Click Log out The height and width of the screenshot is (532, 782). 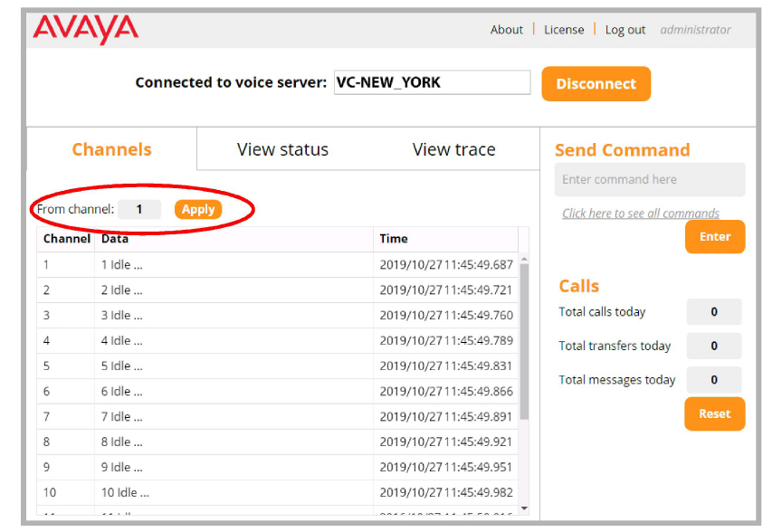click(625, 30)
